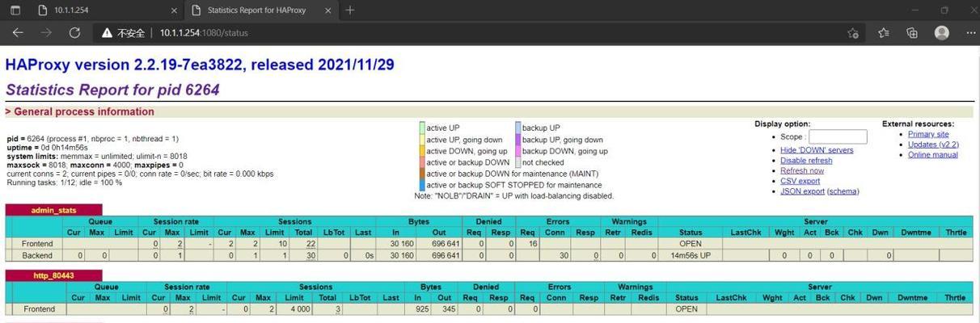This screenshot has width=980, height=323.
Task: Click the Hide 'DOWN' servers link
Action: click(817, 150)
